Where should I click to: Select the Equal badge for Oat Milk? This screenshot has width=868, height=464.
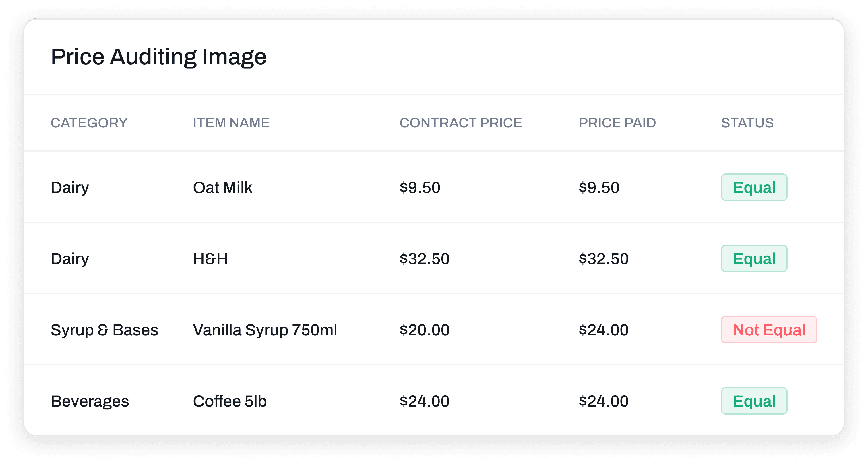point(754,187)
